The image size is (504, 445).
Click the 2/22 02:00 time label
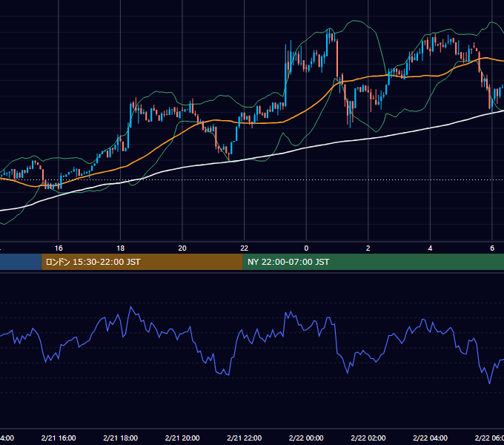368,438
